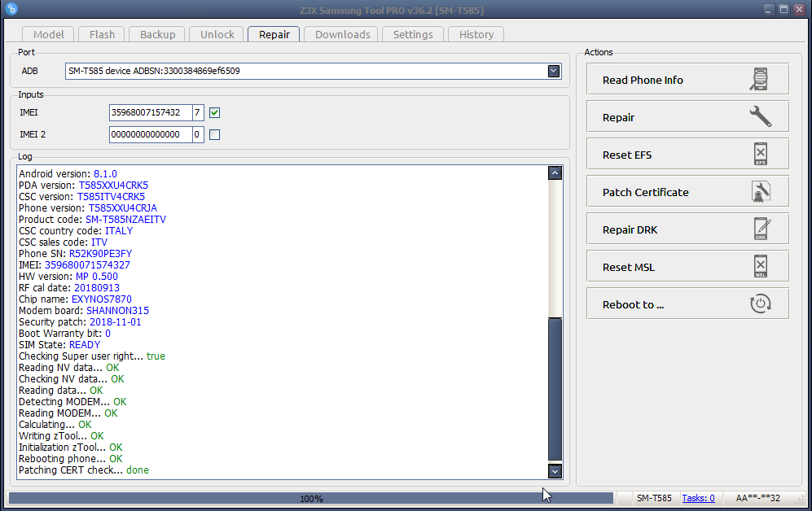Click the CSC country code ITALY line
The width and height of the screenshot is (812, 511).
click(x=76, y=230)
